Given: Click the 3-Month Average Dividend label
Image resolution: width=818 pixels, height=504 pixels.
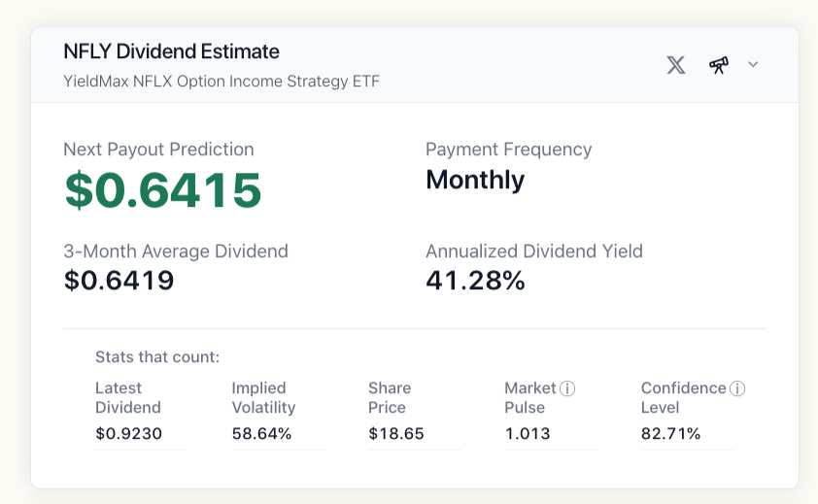Looking at the screenshot, I should tap(176, 252).
